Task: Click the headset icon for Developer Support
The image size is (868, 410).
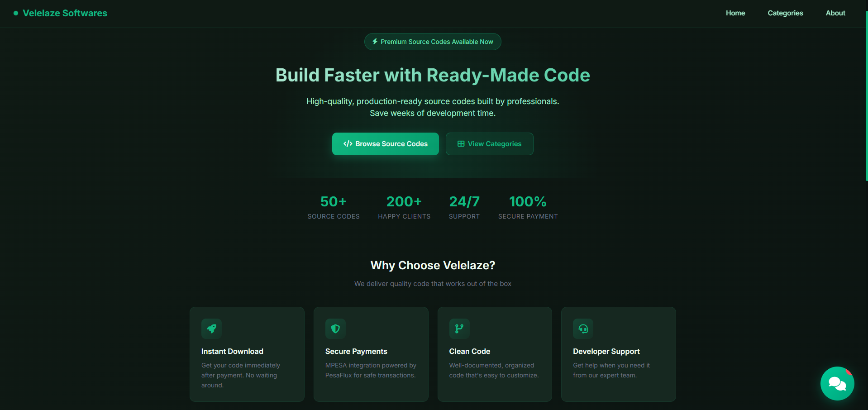Action: (583, 329)
